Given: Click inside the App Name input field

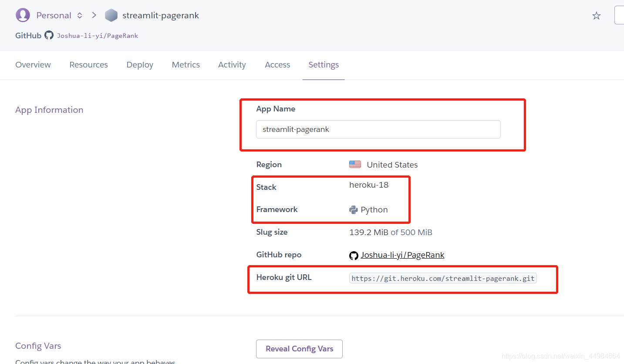Looking at the screenshot, I should [x=378, y=129].
